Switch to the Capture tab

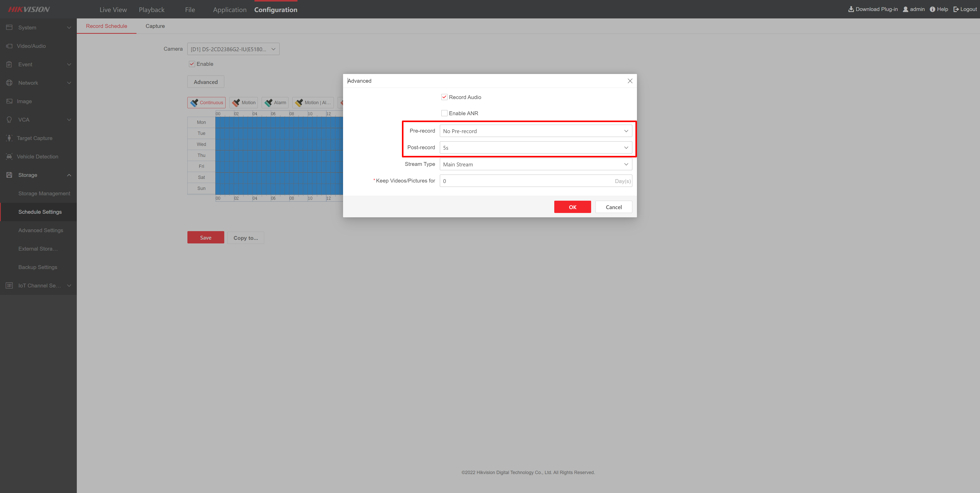[155, 26]
